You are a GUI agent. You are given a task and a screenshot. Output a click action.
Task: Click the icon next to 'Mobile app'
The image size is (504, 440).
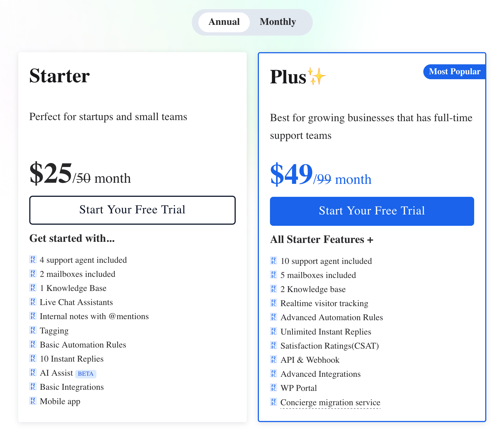pos(33,401)
